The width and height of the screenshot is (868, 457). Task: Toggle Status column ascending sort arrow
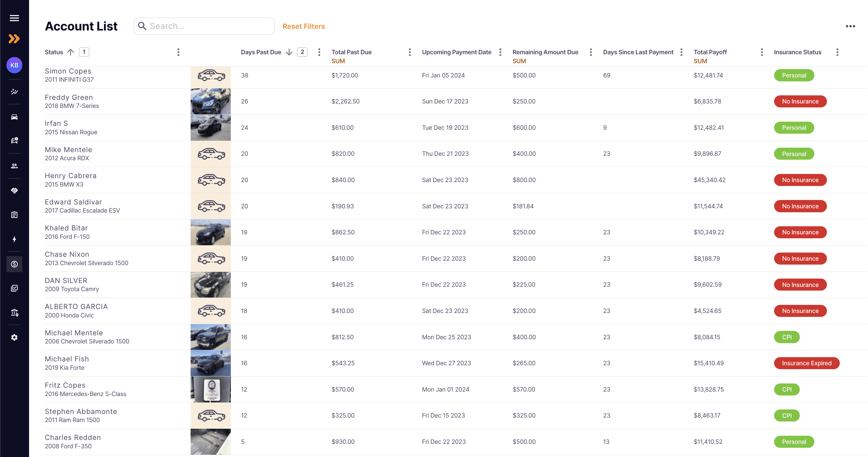point(70,52)
